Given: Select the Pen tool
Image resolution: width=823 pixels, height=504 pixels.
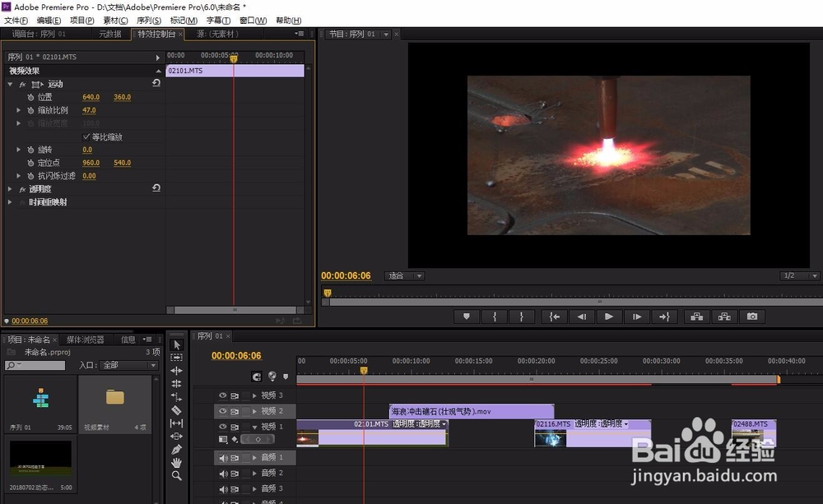Looking at the screenshot, I should pos(176,450).
